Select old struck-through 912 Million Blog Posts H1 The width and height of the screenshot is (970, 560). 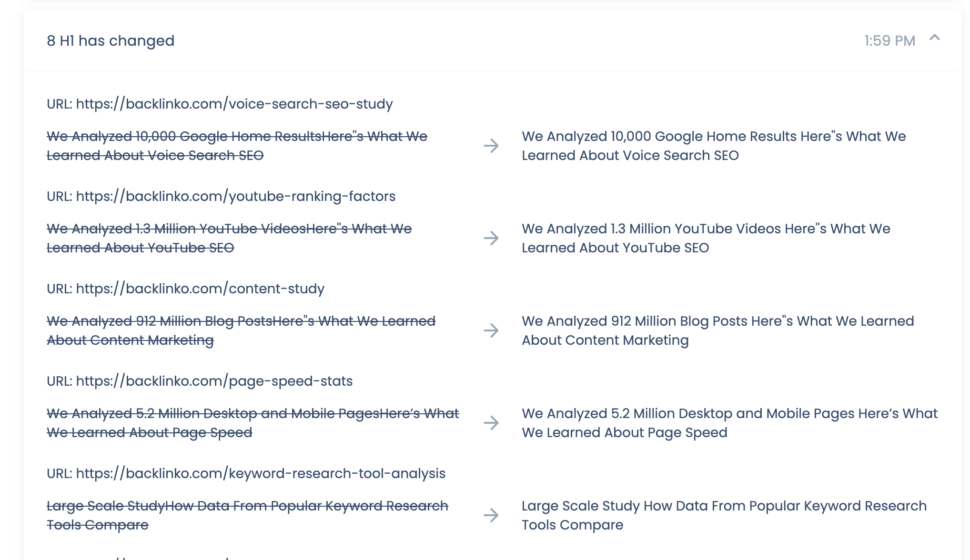click(241, 330)
